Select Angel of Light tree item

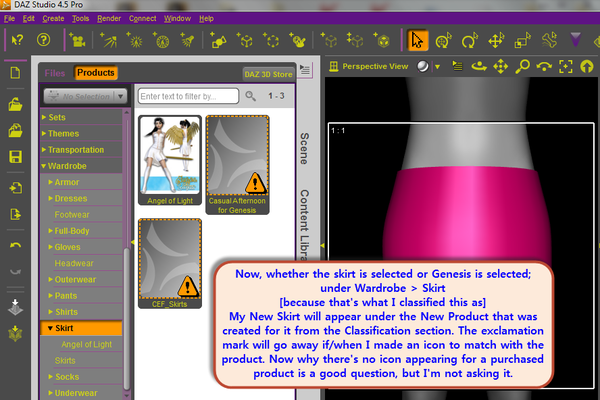86,344
